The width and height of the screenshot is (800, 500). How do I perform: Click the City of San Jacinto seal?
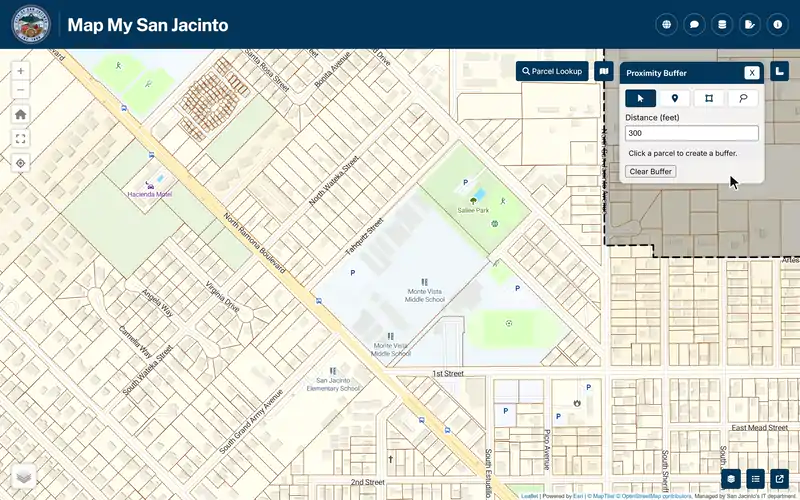pyautogui.click(x=31, y=24)
